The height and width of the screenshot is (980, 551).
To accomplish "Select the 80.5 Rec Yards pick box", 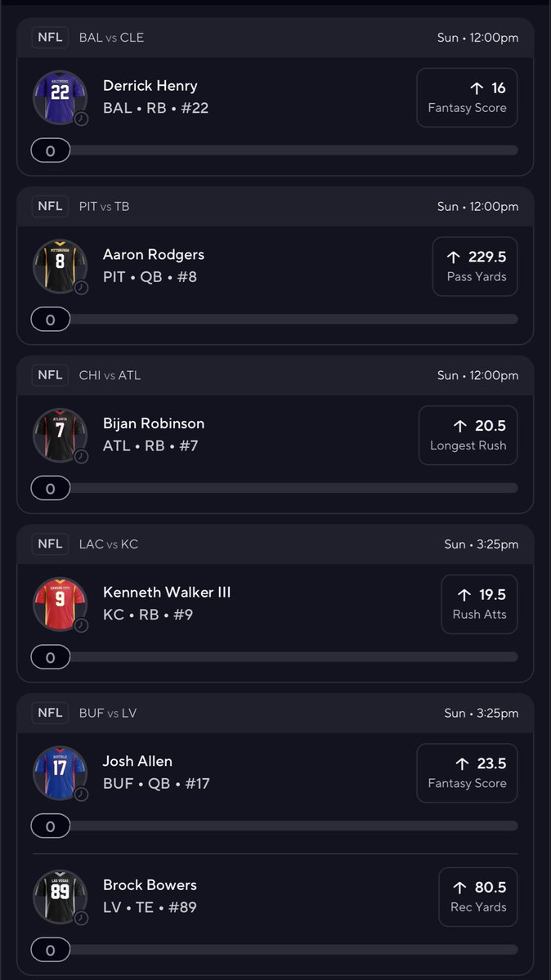I will (478, 897).
